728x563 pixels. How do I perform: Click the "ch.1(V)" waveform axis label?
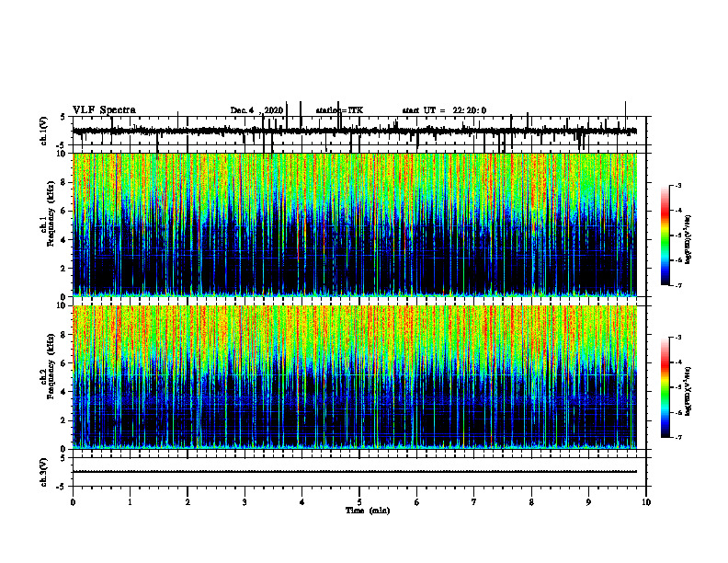tap(43, 131)
